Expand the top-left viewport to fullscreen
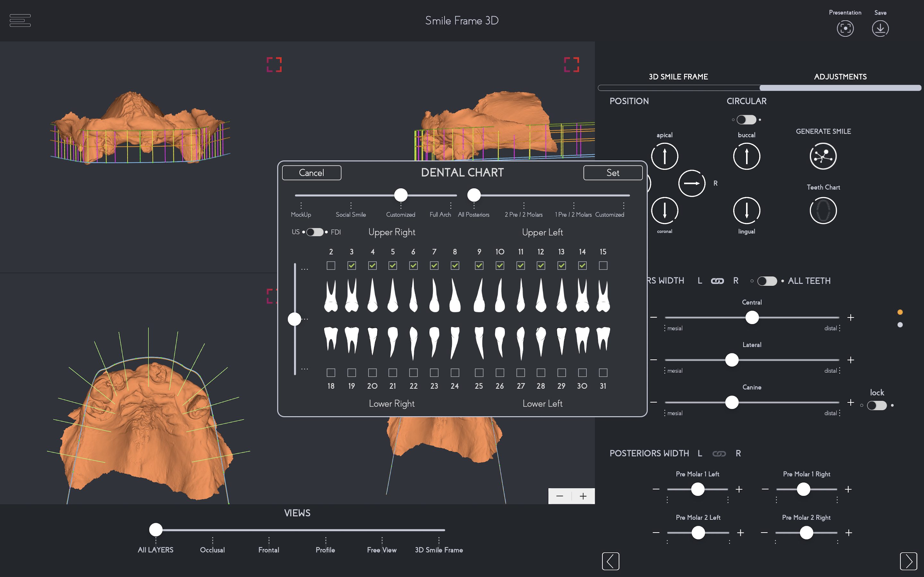This screenshot has width=924, height=577. [274, 65]
